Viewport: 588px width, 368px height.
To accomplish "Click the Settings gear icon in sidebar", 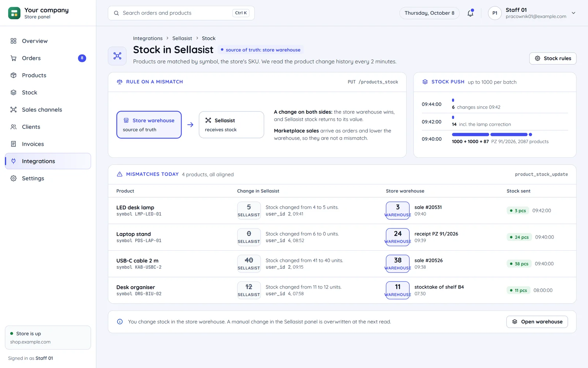I will tap(14, 178).
